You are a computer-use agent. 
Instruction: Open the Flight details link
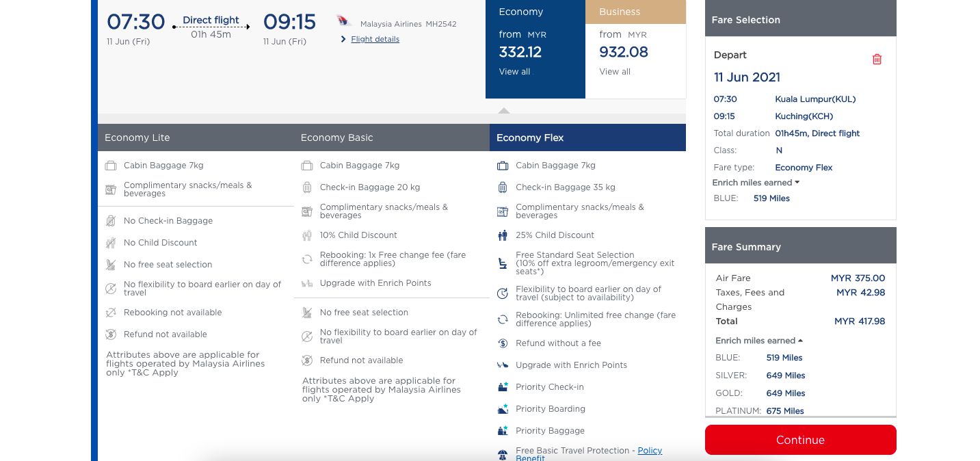click(x=375, y=39)
